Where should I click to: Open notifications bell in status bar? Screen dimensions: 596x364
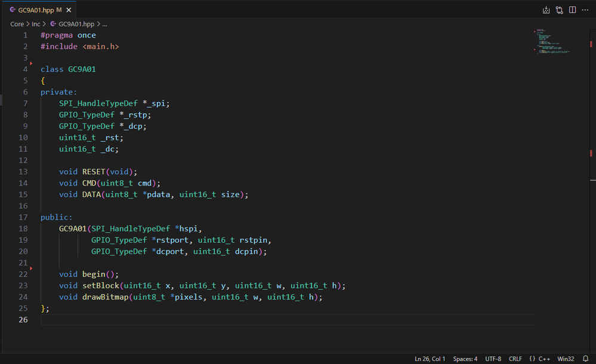pyautogui.click(x=586, y=359)
